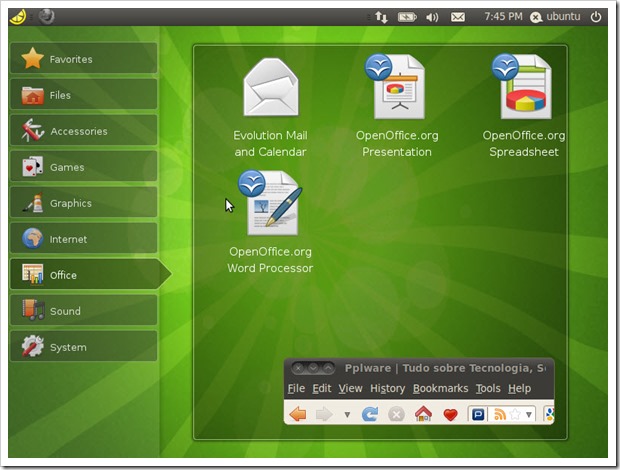Open the Games category
The height and width of the screenshot is (470, 620).
coord(83,167)
